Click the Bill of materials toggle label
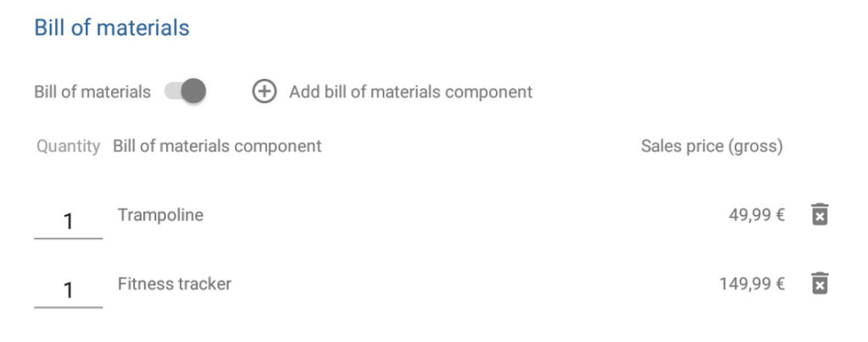 click(92, 91)
